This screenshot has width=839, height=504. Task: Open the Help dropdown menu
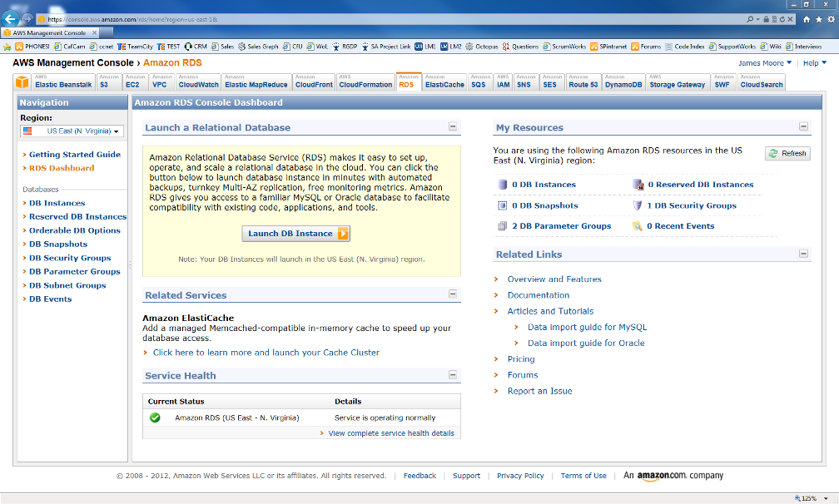[x=814, y=63]
